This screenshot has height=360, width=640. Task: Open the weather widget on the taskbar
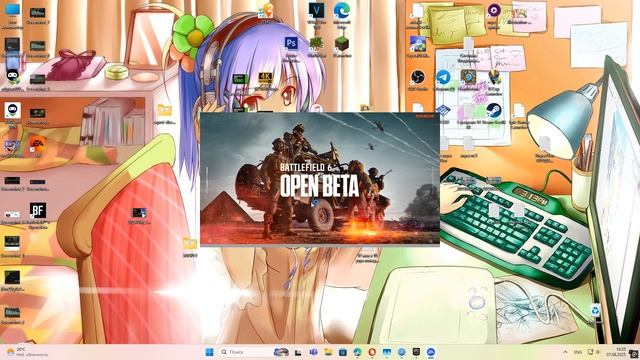tap(26, 352)
